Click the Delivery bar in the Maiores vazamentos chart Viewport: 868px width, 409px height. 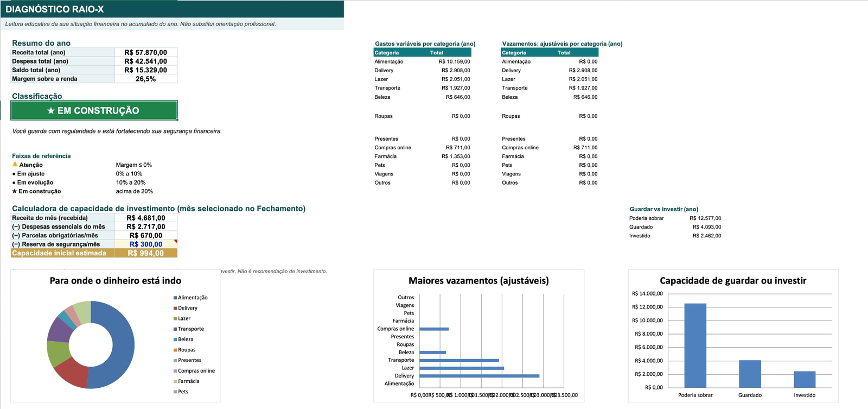click(479, 376)
